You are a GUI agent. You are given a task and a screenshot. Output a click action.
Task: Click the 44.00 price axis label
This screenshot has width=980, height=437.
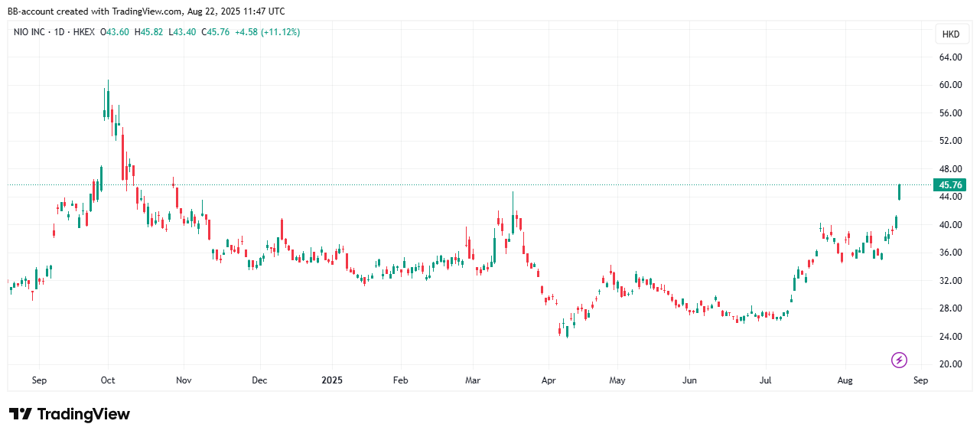coord(951,197)
